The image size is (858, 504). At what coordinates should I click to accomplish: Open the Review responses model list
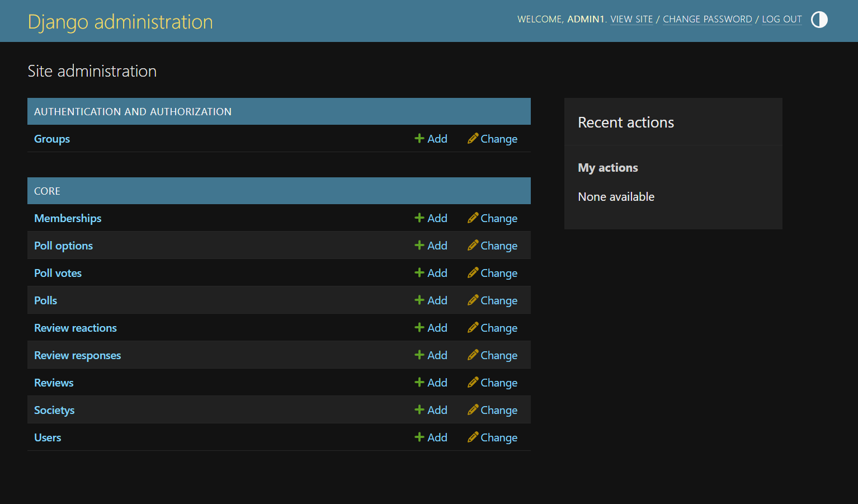[77, 355]
